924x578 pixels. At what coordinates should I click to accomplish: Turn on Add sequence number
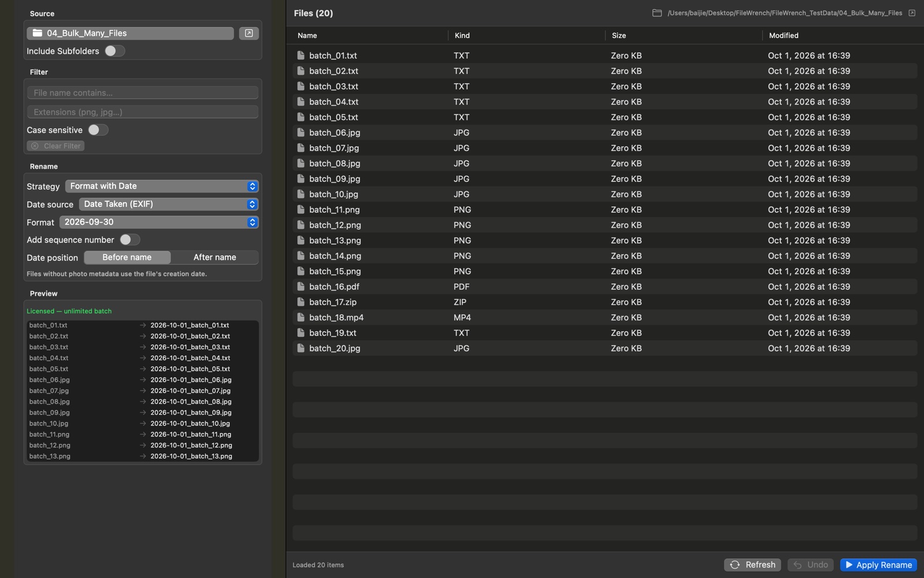click(x=129, y=240)
